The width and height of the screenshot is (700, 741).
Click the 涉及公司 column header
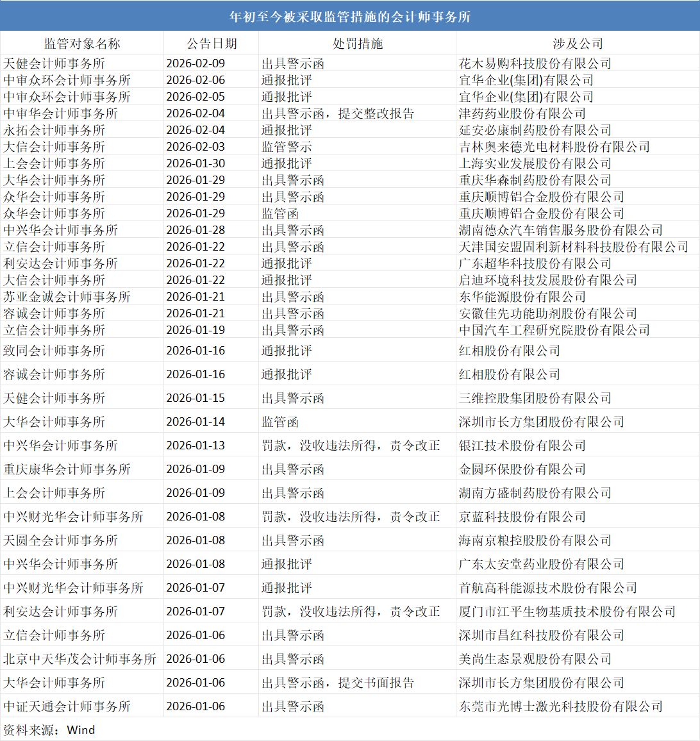(x=578, y=44)
